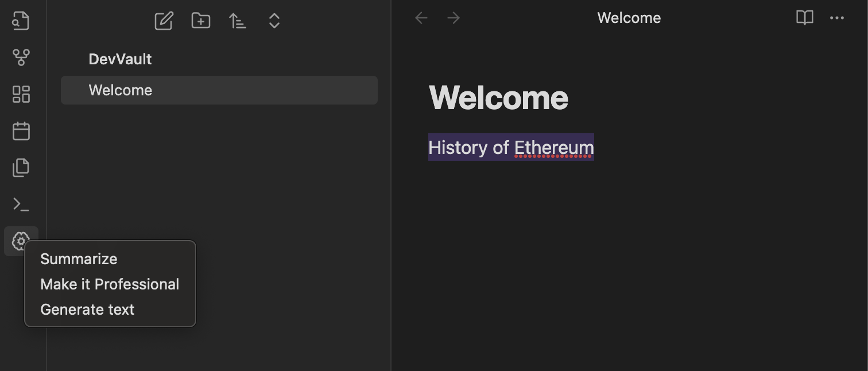Change the file sort order
This screenshot has height=371, width=868.
(x=237, y=21)
